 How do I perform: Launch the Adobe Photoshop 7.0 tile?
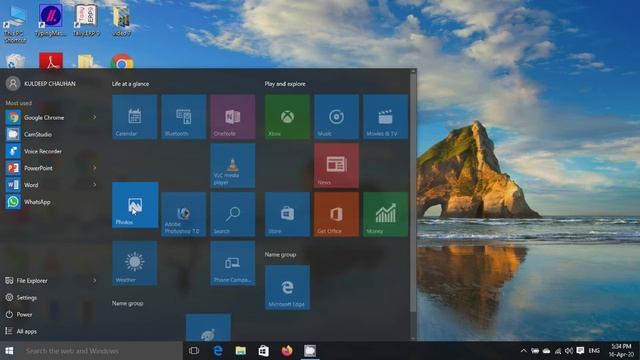pyautogui.click(x=184, y=214)
